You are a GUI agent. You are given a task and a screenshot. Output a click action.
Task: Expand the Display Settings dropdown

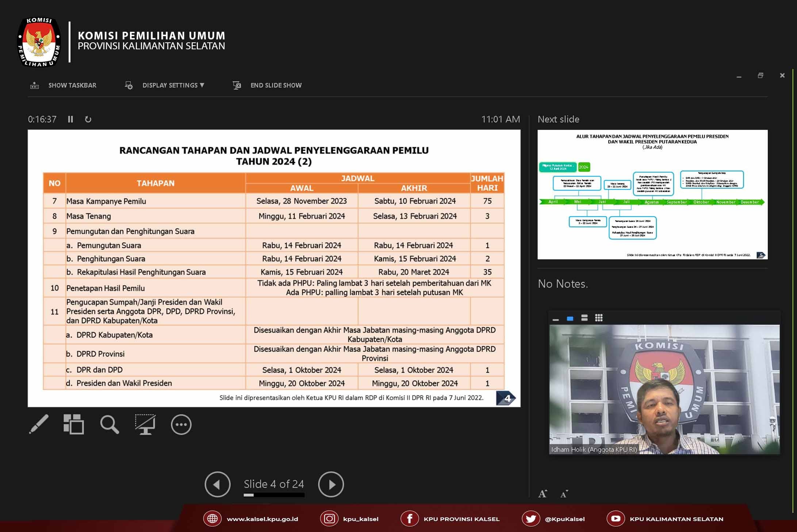[173, 85]
